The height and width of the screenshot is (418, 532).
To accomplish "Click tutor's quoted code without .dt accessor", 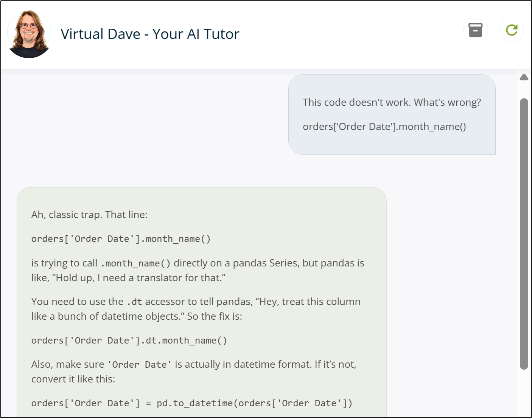I will click(121, 239).
